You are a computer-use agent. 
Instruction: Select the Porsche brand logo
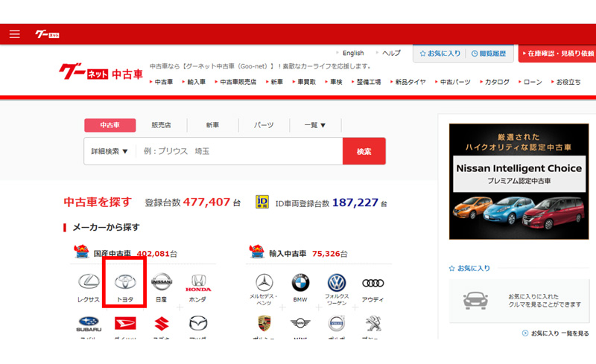pos(264,323)
